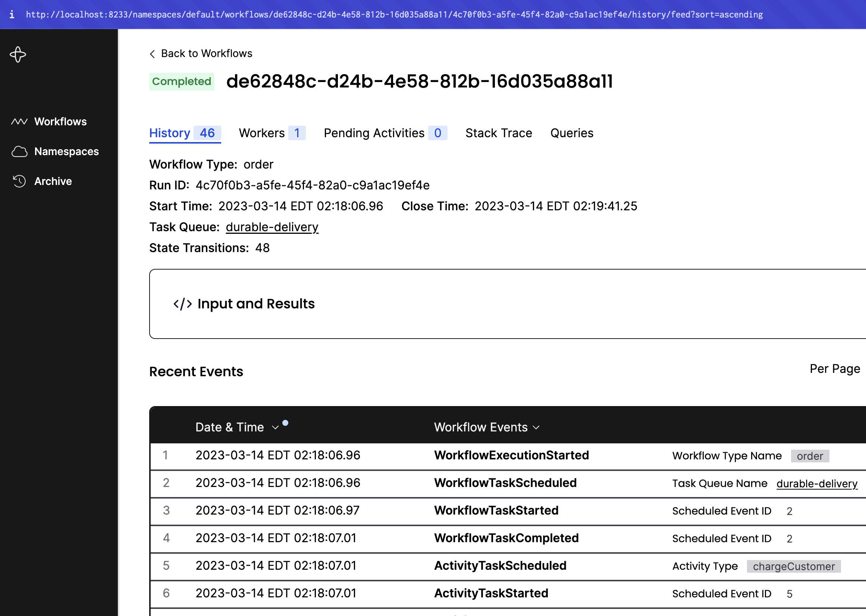Click the code brackets icon

point(183,304)
